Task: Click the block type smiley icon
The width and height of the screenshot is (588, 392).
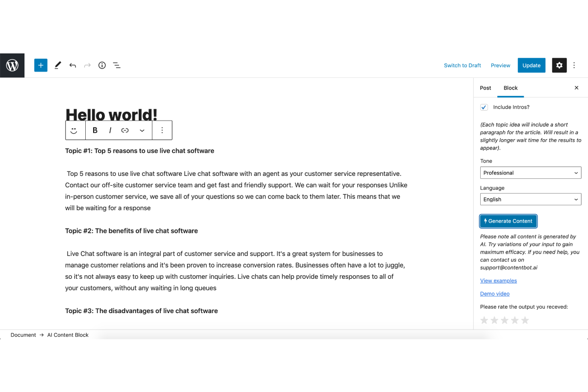Action: click(x=74, y=130)
